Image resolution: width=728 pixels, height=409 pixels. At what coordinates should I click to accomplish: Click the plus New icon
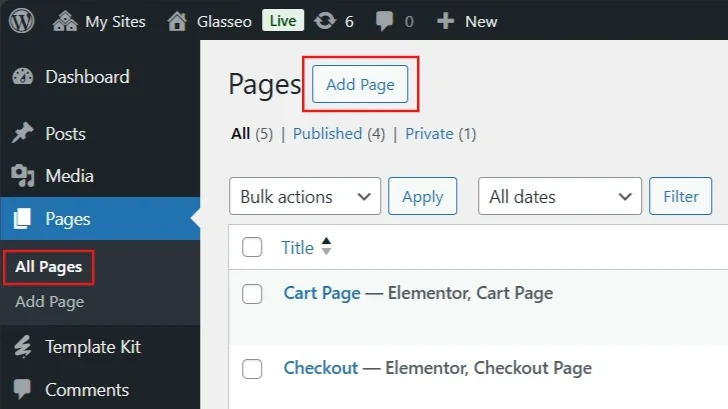point(446,21)
